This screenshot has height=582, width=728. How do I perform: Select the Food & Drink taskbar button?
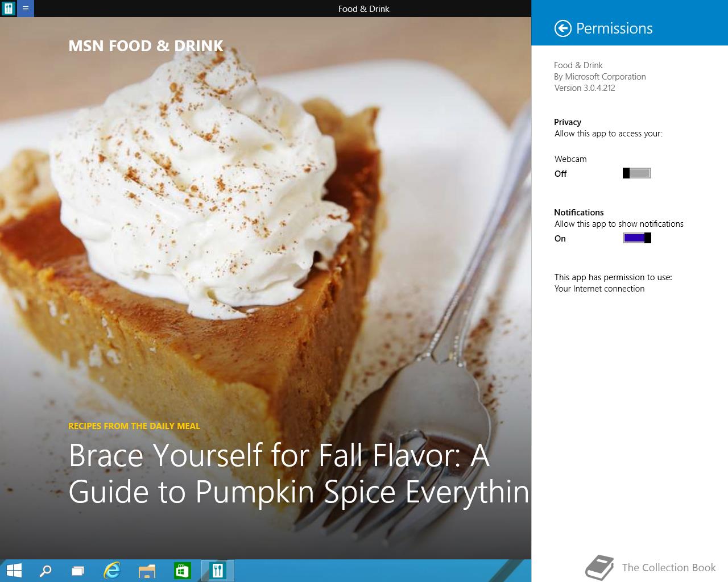(x=218, y=571)
